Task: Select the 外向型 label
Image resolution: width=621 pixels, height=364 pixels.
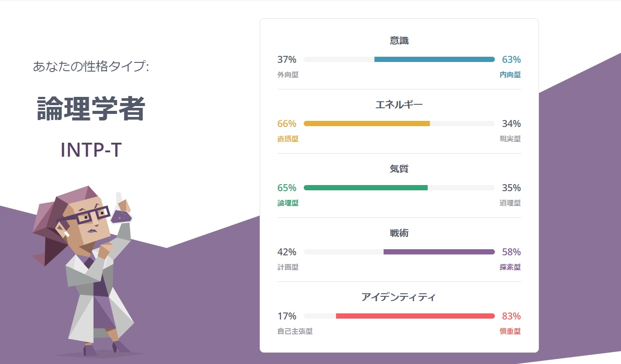Action: click(288, 75)
